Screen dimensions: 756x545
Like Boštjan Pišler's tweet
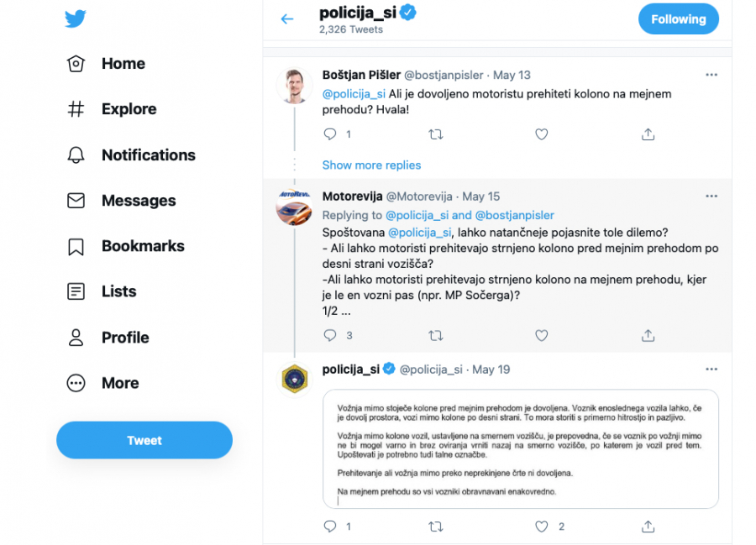542,134
